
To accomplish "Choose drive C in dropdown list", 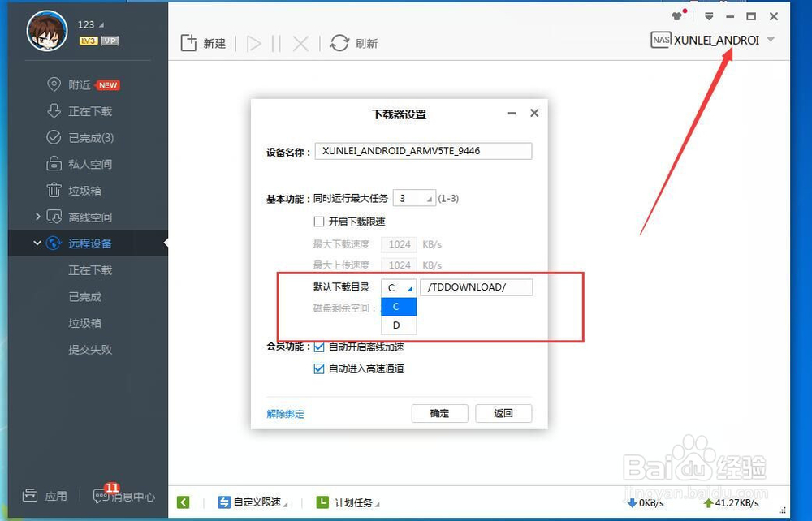I will pos(399,307).
